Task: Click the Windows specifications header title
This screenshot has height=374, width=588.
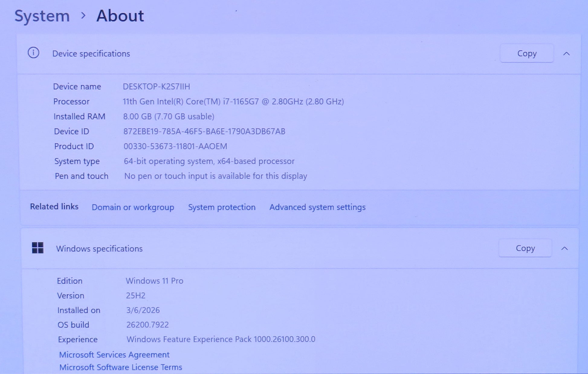Action: pos(99,249)
